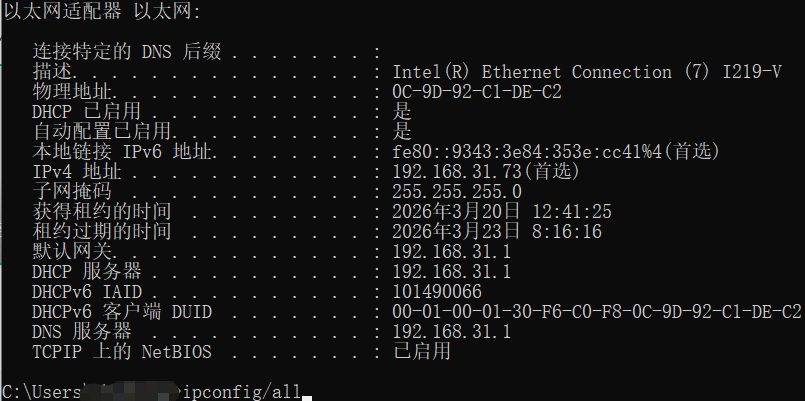
Task: Click the DHCPv6 client DUID value
Action: pos(596,311)
